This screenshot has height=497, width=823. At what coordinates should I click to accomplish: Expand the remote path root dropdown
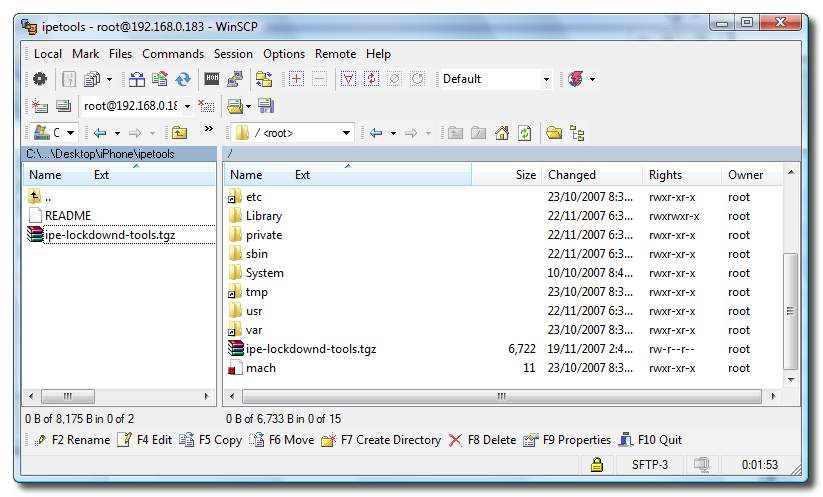click(x=346, y=132)
